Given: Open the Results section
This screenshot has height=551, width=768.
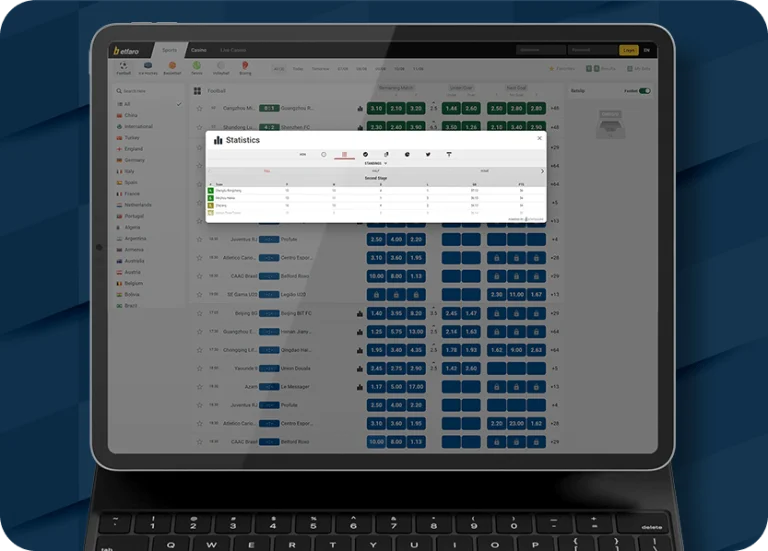Looking at the screenshot, I should (601, 69).
